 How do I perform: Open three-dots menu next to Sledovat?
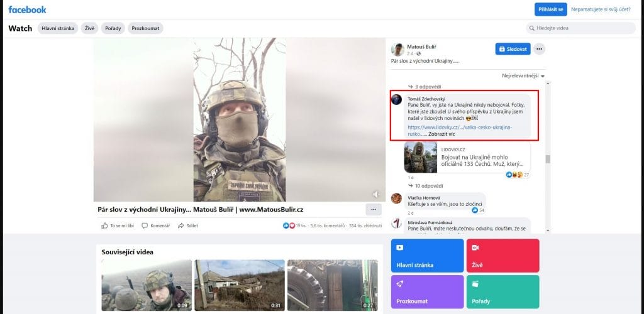(539, 49)
